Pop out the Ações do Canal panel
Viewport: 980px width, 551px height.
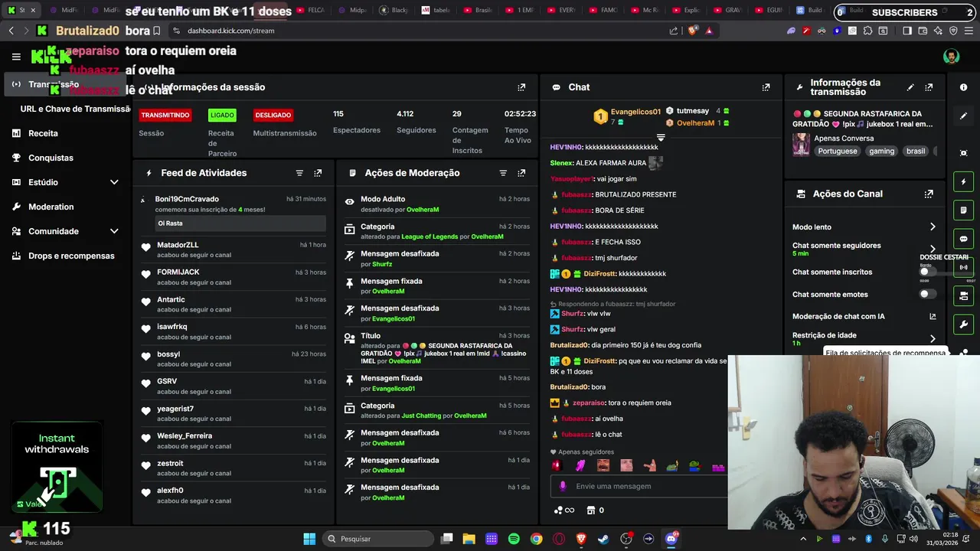(929, 194)
